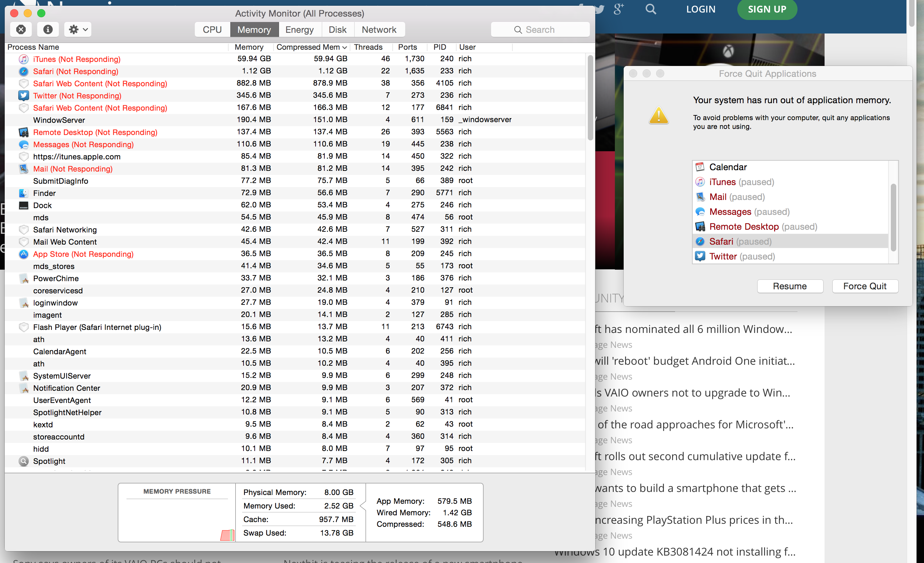Click the Finder face icon in process list

[x=24, y=193]
